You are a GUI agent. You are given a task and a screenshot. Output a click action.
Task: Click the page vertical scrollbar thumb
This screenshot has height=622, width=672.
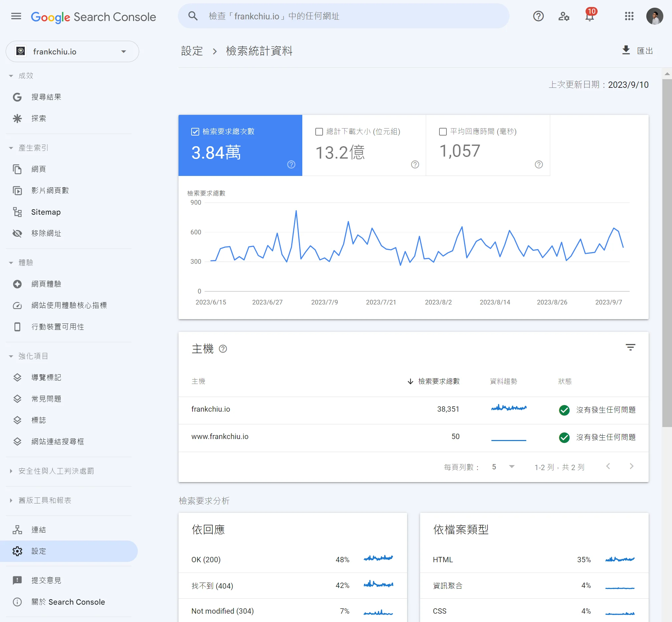coord(667,252)
